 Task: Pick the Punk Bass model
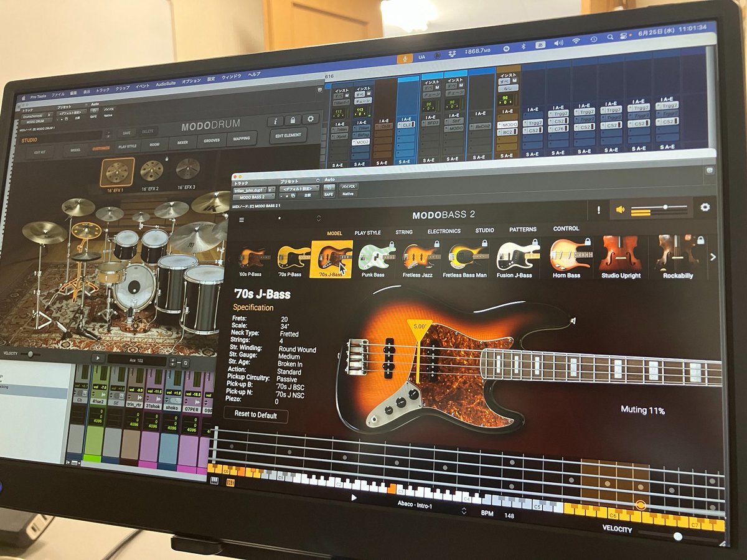click(377, 258)
